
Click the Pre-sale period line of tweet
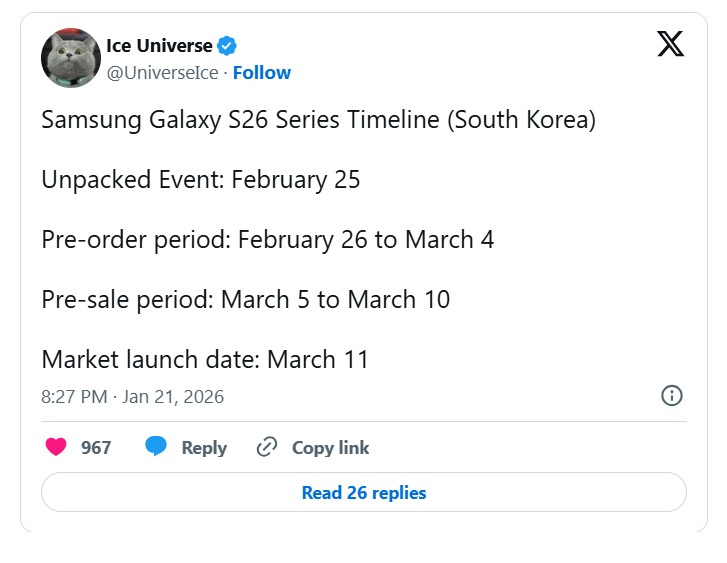[x=245, y=299]
